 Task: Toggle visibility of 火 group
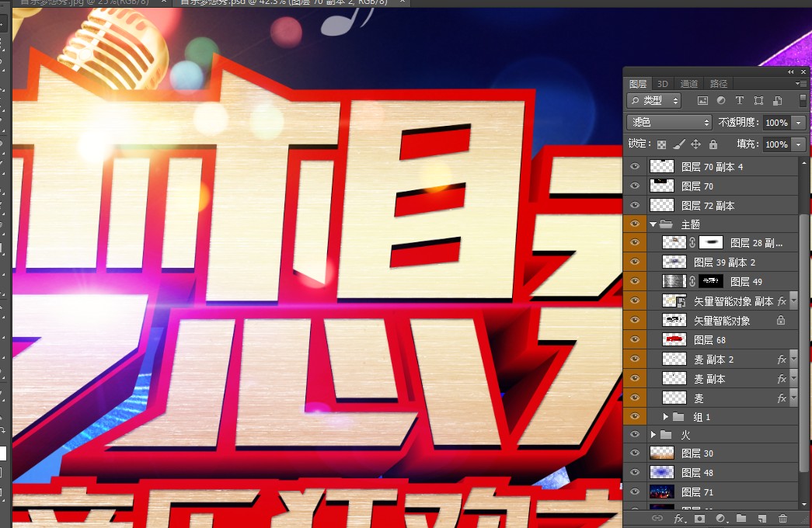634,434
